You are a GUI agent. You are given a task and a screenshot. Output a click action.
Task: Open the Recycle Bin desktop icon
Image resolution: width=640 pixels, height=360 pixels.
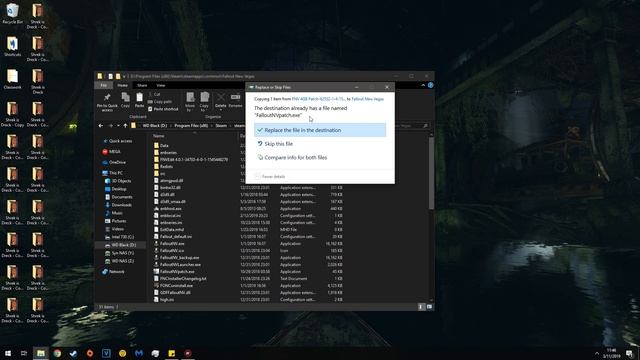12,13
